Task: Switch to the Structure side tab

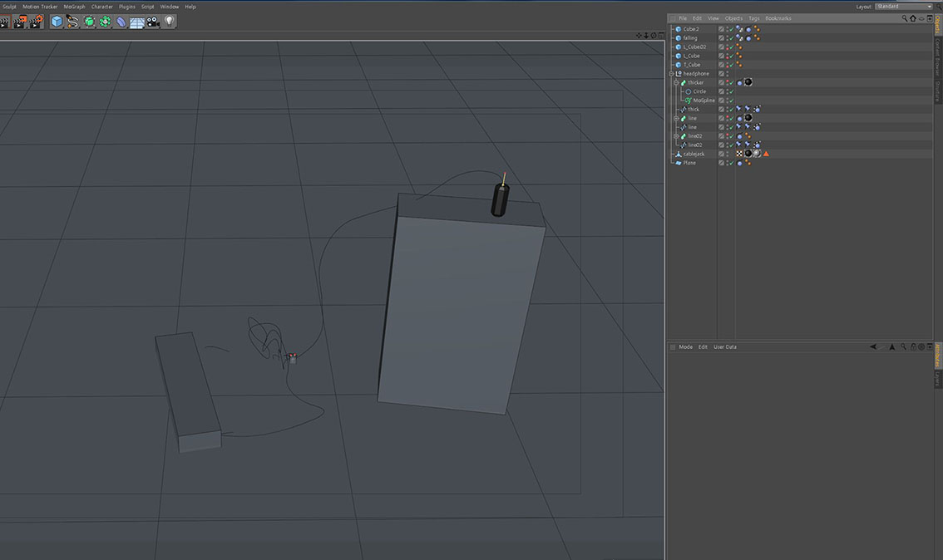Action: pos(937,91)
